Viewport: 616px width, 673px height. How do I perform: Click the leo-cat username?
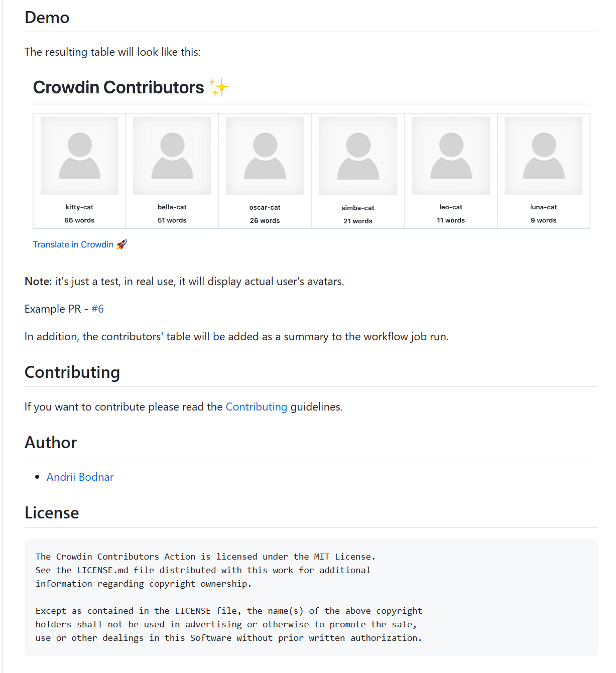click(451, 207)
